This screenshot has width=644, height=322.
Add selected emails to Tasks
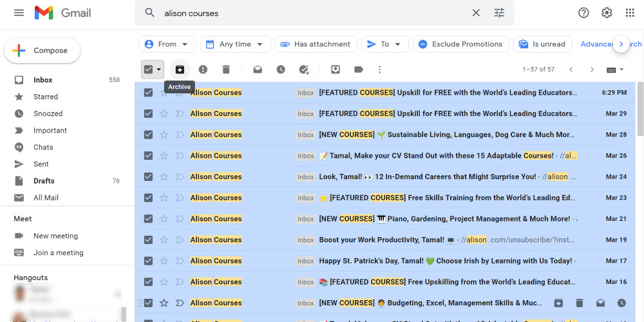(x=304, y=70)
